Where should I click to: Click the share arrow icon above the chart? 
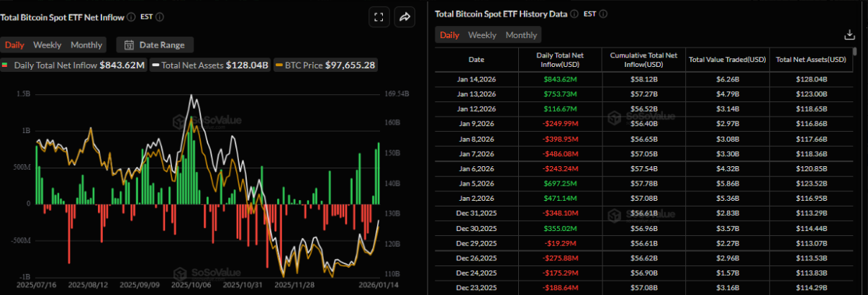coord(404,17)
